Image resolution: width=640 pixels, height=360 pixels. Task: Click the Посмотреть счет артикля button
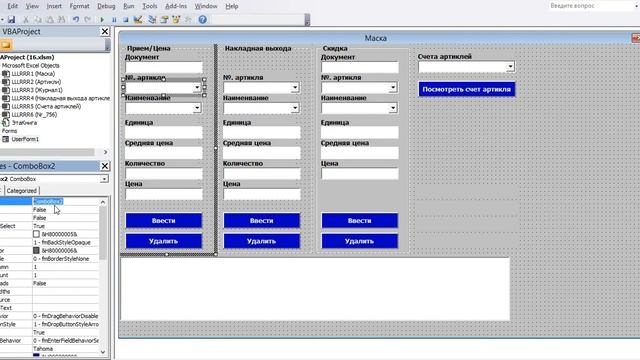click(x=467, y=89)
